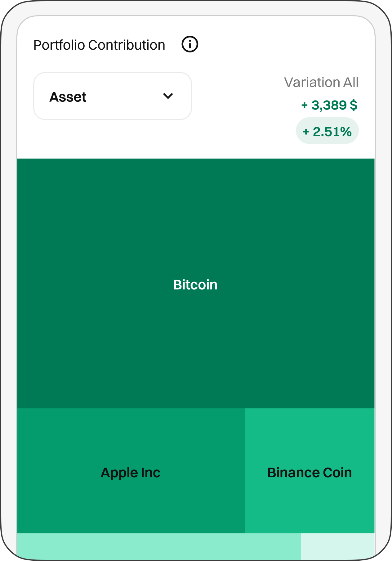392x561 pixels.
Task: Click the dark green area above Bitcoin label
Action: click(x=195, y=217)
